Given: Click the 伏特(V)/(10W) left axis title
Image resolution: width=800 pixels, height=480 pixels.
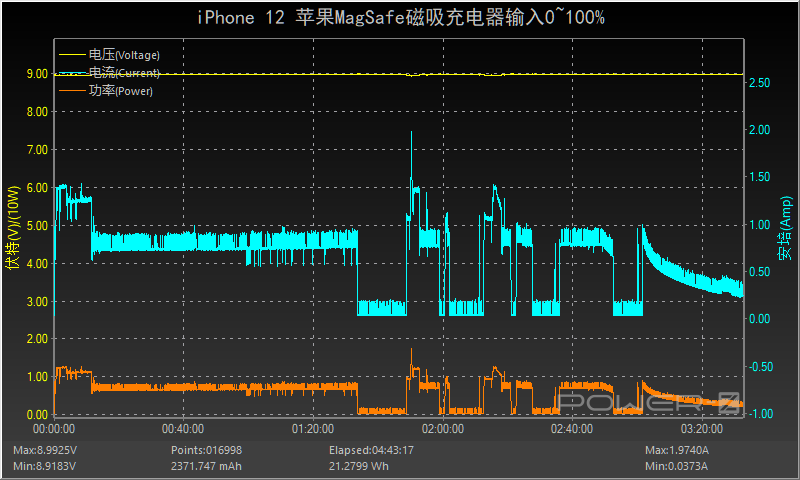Looking at the screenshot, I should tap(13, 228).
